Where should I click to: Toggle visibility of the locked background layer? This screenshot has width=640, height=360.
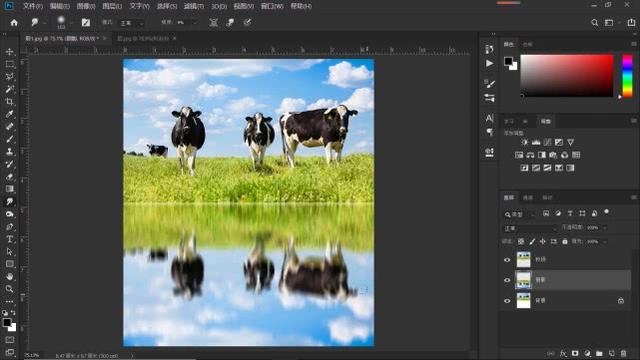507,301
